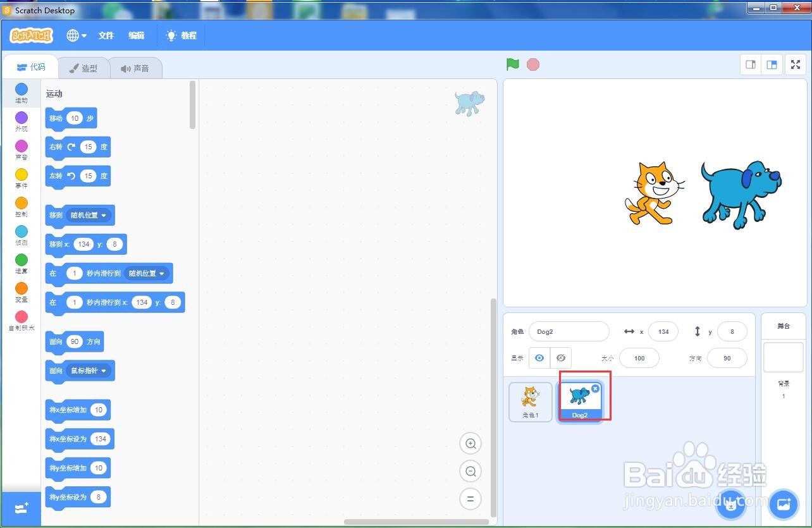
Task: Click the 将x坐标增加 10 block
Action: pyautogui.click(x=78, y=410)
